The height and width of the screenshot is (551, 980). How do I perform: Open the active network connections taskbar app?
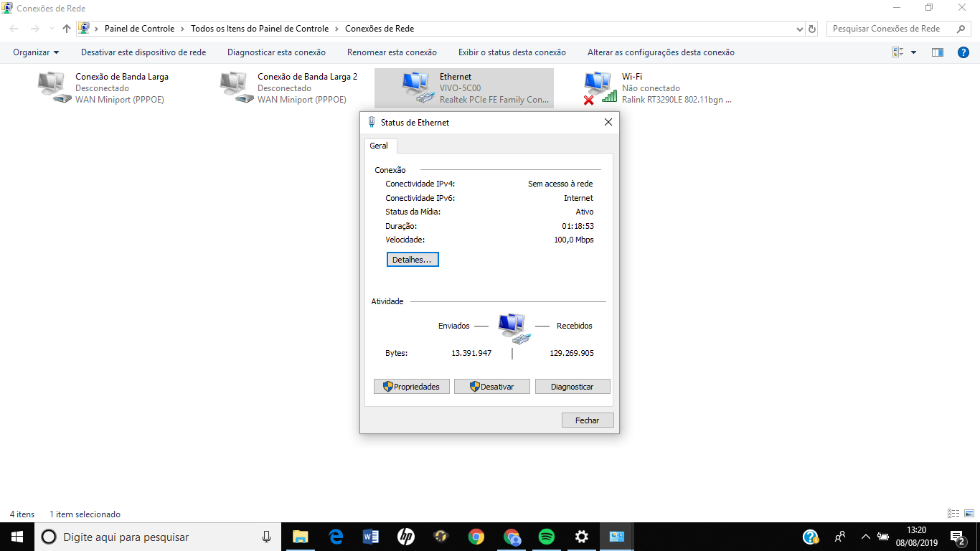[x=617, y=537]
